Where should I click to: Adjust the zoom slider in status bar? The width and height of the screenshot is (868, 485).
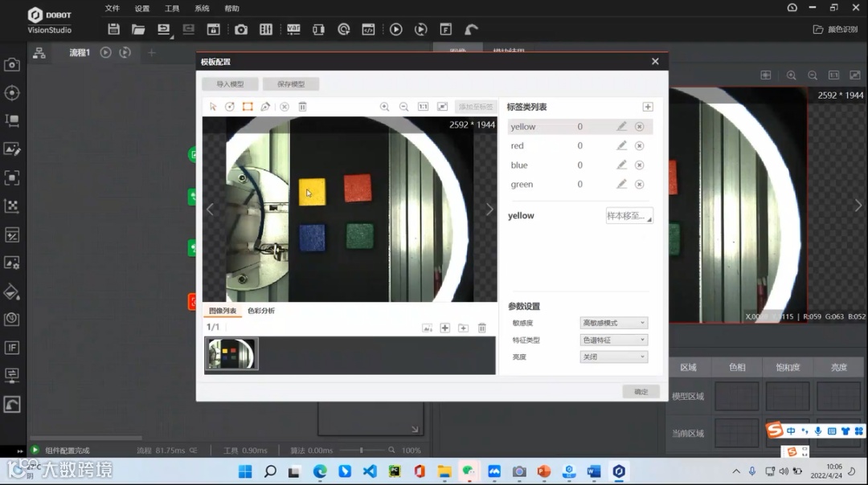tap(362, 450)
